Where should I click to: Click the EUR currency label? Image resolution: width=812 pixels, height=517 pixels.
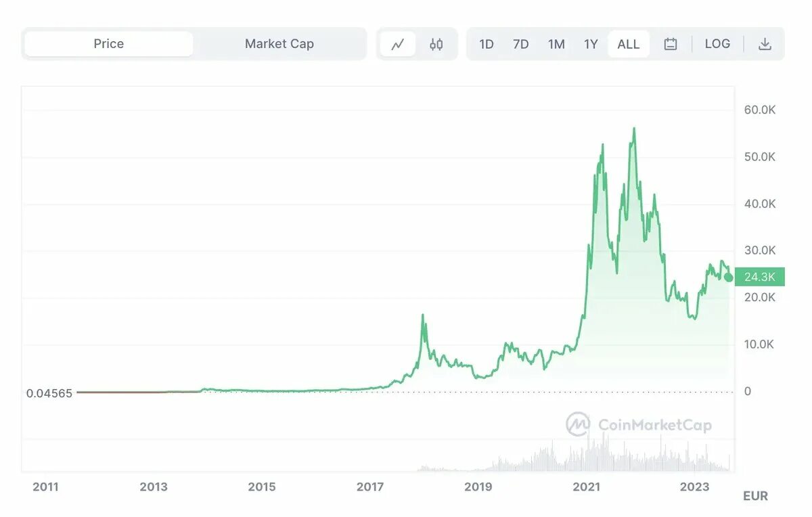755,496
